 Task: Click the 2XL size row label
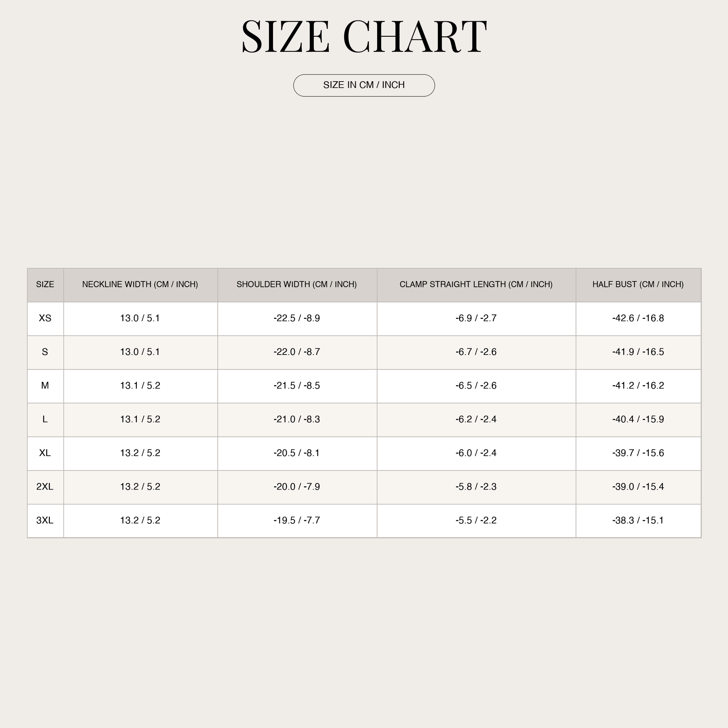[45, 487]
